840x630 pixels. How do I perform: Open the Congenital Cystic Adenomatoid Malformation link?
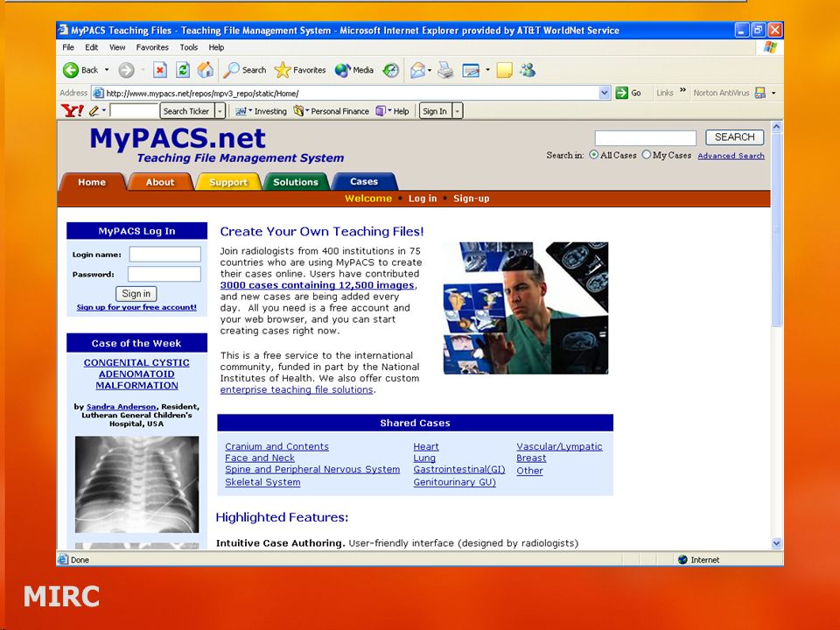[x=136, y=374]
